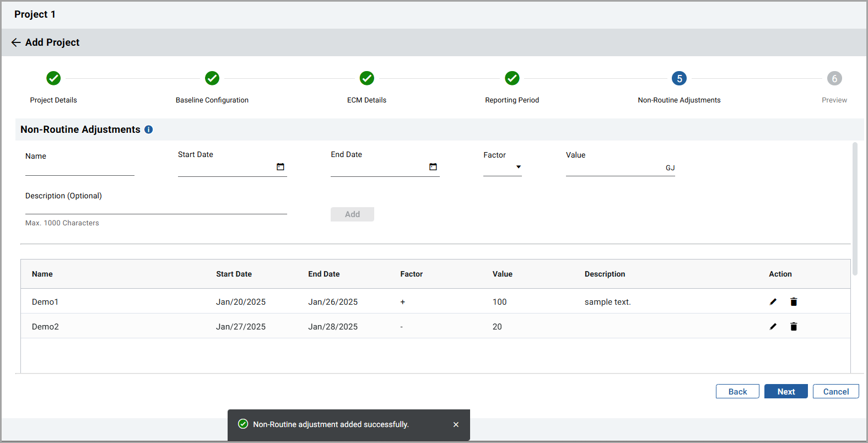Delete the Demo1 adjustment row
This screenshot has height=443, width=868.
[794, 302]
